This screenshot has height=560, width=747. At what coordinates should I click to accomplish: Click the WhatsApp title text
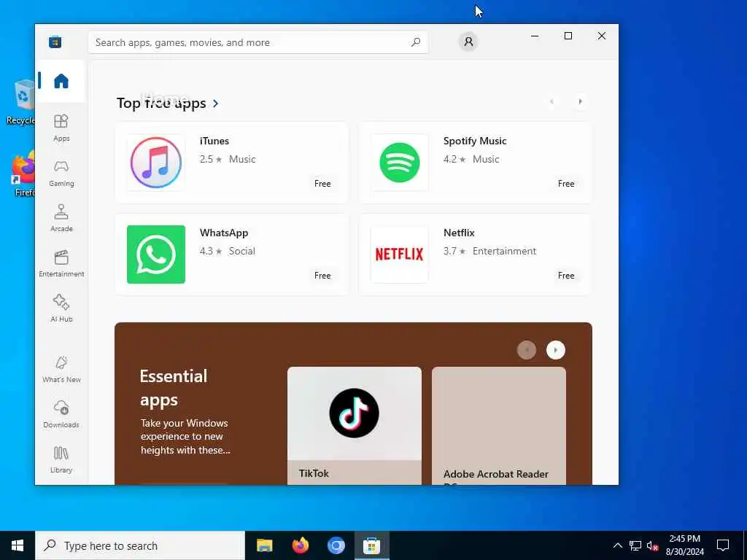point(224,233)
